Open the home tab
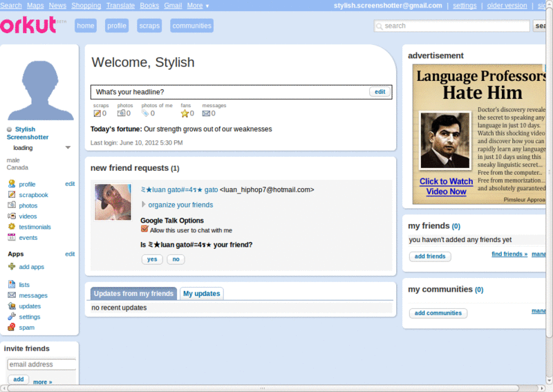553x392 pixels. pos(86,26)
